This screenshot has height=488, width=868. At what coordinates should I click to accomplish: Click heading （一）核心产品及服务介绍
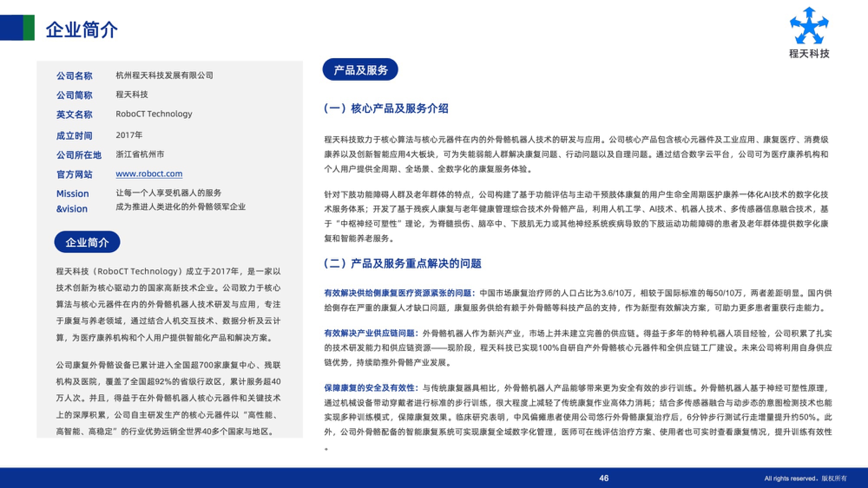click(386, 108)
